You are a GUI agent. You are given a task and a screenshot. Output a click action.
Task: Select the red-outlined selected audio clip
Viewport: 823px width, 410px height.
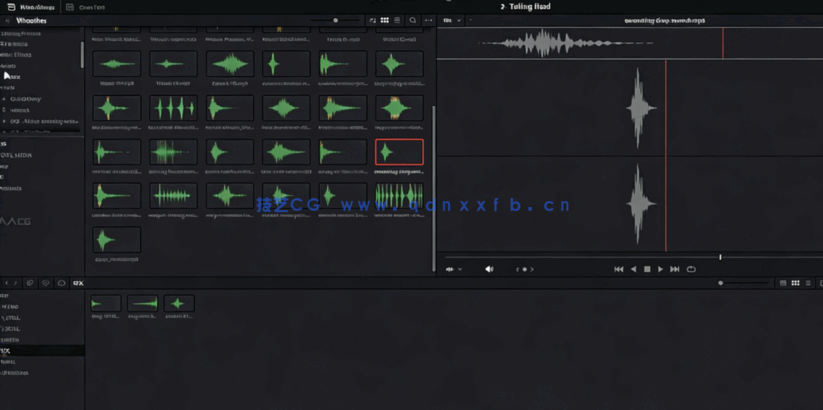[x=399, y=152]
